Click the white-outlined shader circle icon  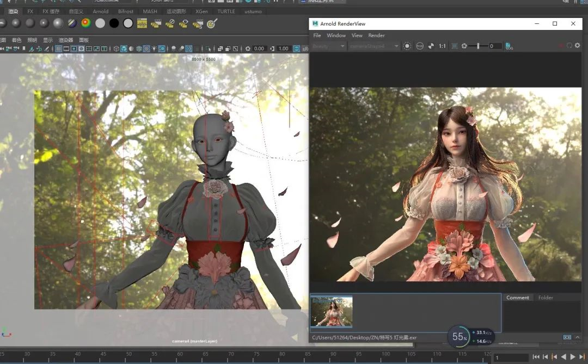[128, 23]
